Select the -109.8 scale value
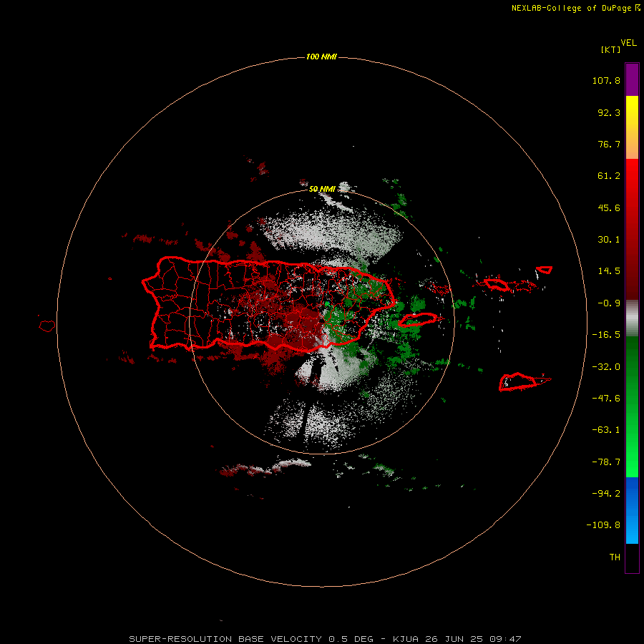 [x=603, y=525]
